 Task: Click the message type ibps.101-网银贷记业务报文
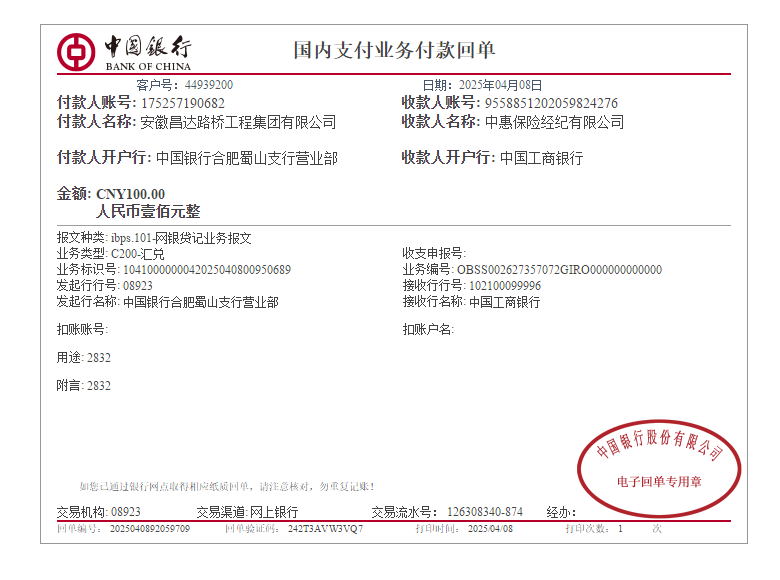181,238
